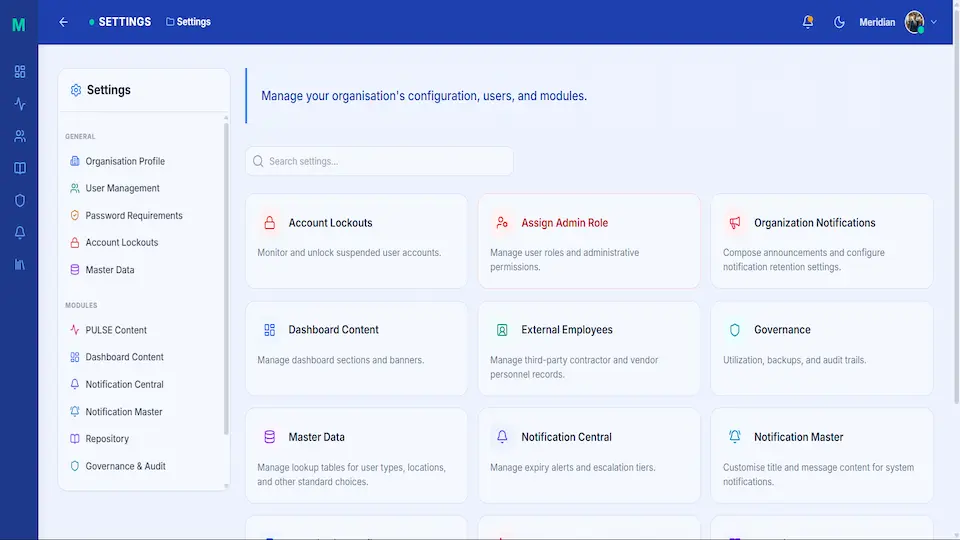The height and width of the screenshot is (540, 960).
Task: Click the Meridian M logo
Action: tap(18, 24)
